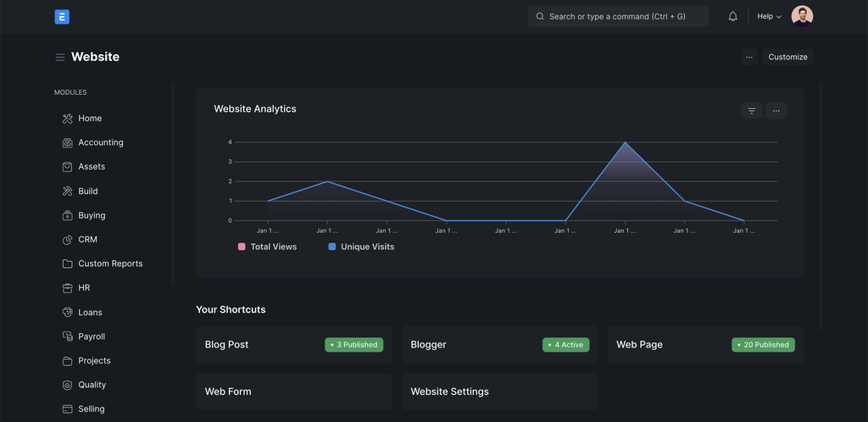Open the Projects module
Viewport: 868px width, 422px height.
pyautogui.click(x=94, y=361)
